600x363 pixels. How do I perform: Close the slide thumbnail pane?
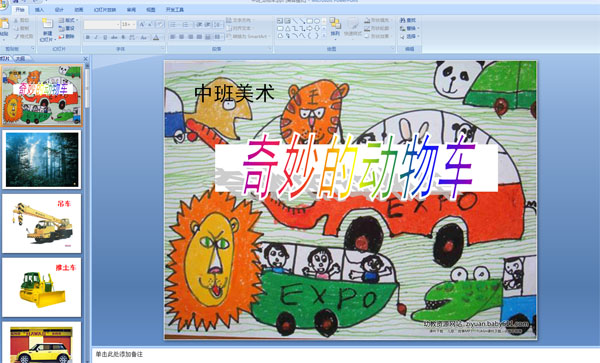(x=86, y=59)
